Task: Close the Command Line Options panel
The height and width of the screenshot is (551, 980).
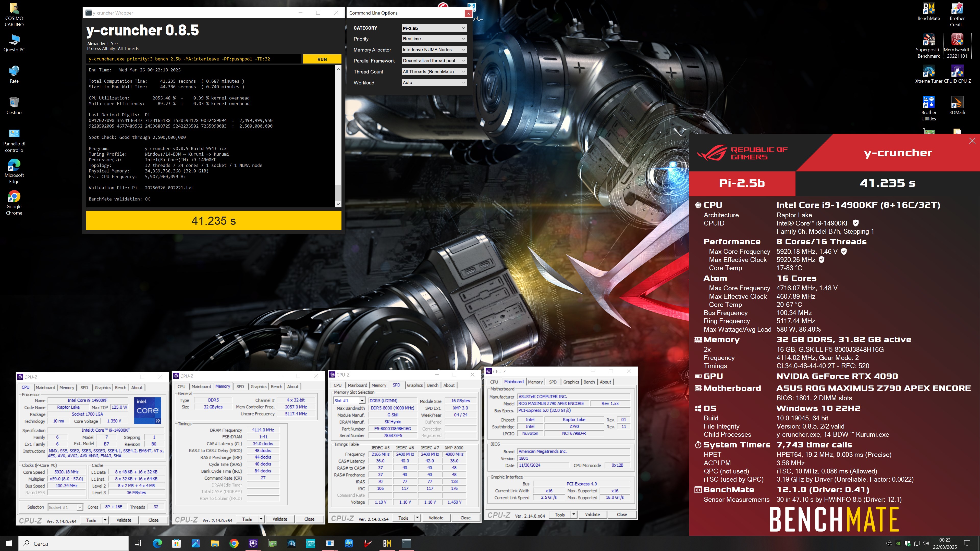Action: (x=468, y=13)
